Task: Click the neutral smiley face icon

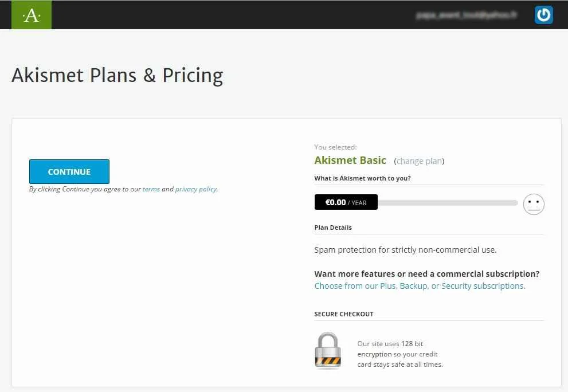Action: [x=534, y=203]
